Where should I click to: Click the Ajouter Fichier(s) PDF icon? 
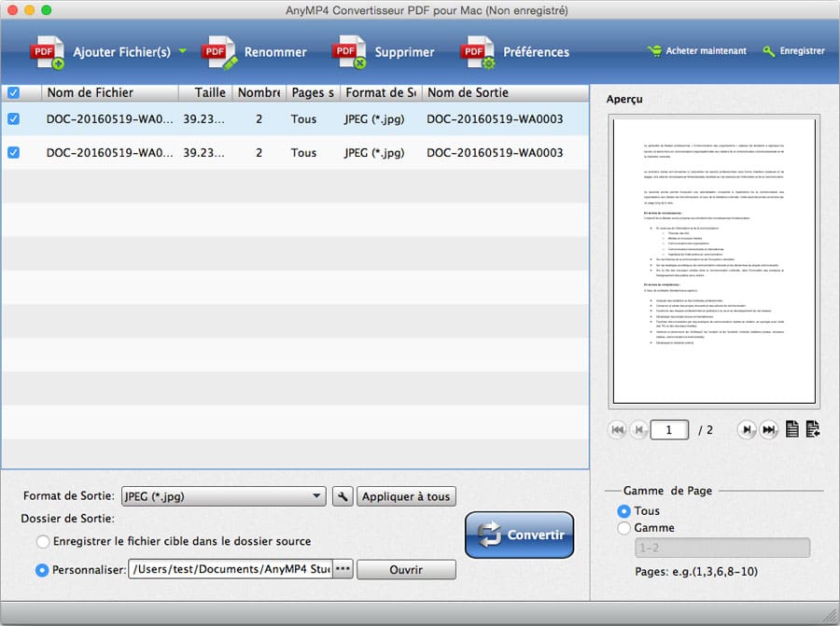(x=47, y=52)
